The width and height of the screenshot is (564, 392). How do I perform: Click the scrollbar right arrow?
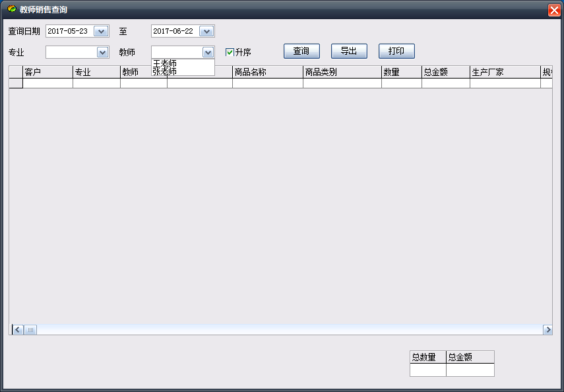pos(548,330)
